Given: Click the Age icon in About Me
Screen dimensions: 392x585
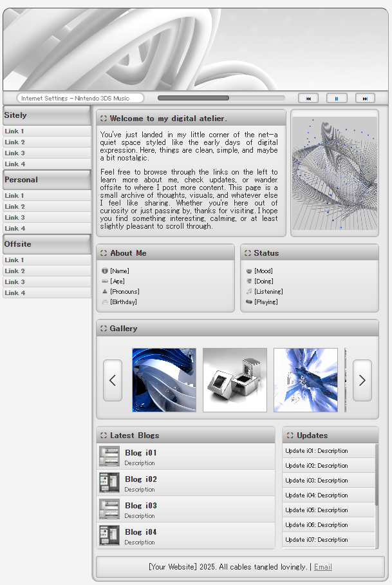Looking at the screenshot, I should pyautogui.click(x=105, y=282).
